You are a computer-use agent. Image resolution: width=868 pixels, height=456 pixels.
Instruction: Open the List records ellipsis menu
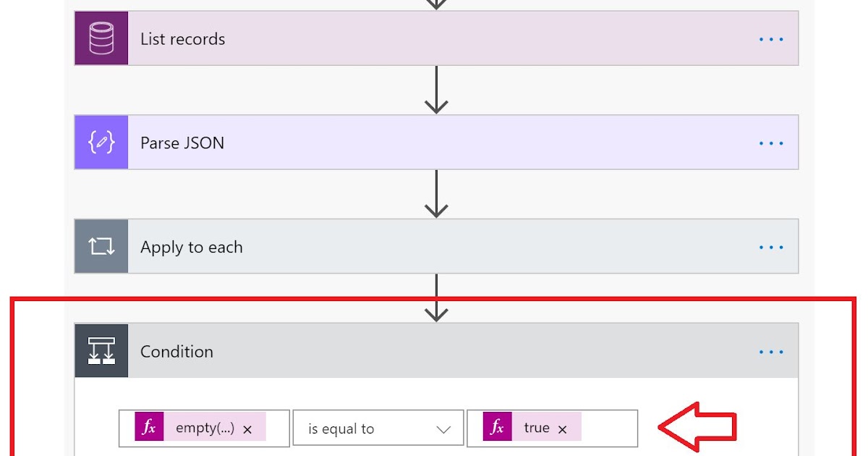pos(770,38)
